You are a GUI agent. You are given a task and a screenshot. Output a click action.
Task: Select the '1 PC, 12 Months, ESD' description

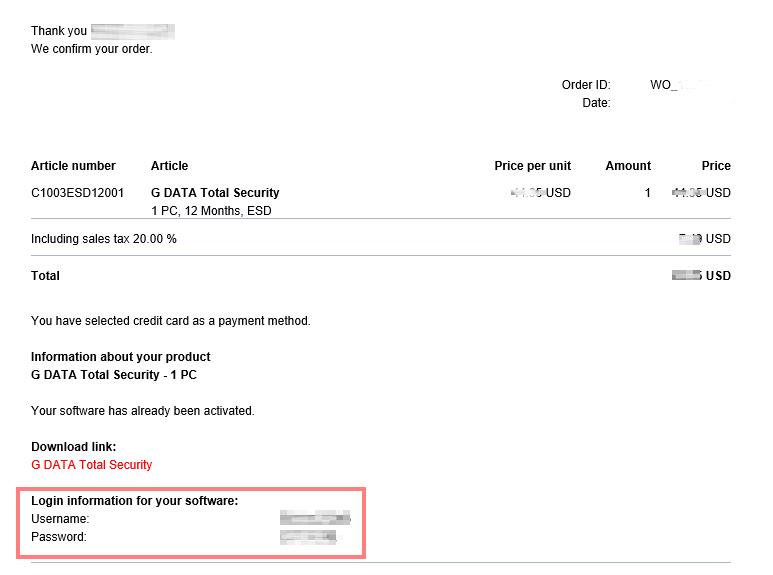211,211
